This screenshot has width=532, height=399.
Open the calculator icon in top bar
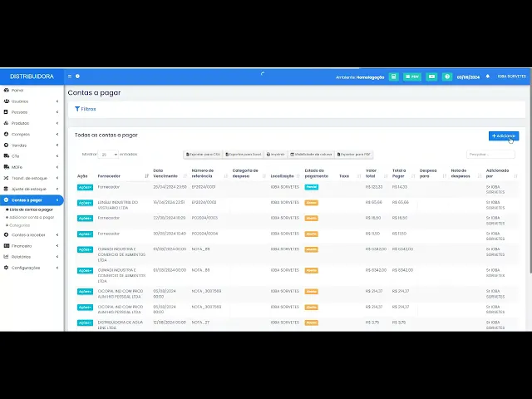tap(393, 76)
